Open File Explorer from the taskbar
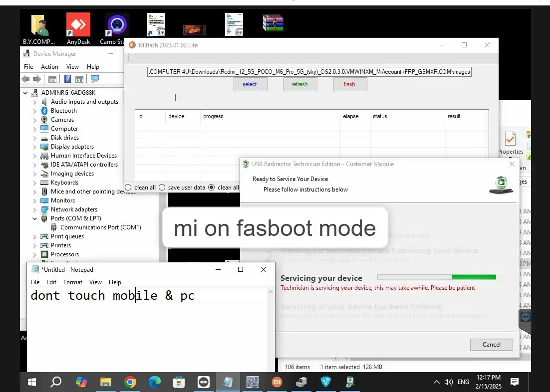The image size is (550, 392). (106, 382)
